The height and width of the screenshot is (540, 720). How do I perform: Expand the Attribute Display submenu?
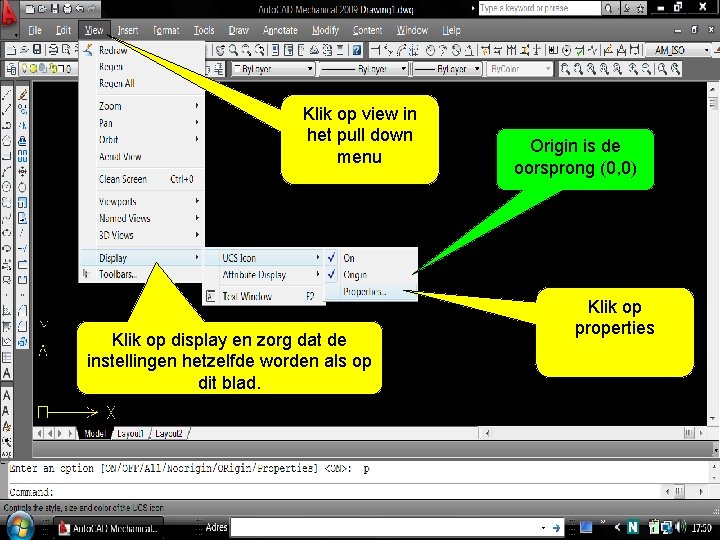264,275
